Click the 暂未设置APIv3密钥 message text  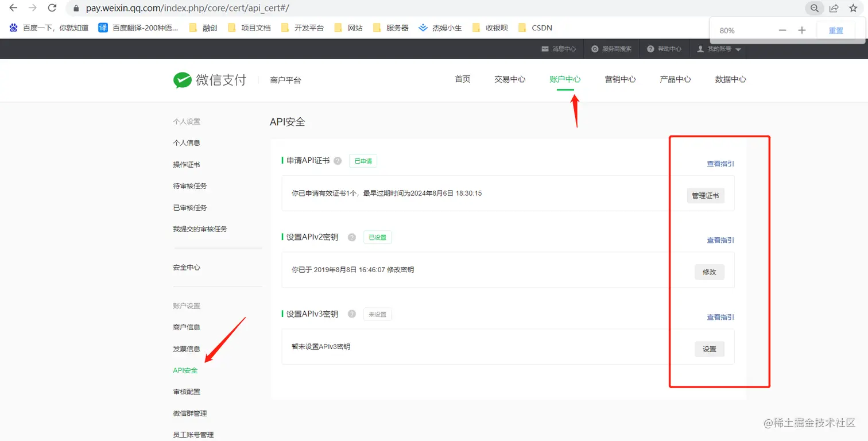[x=321, y=347]
